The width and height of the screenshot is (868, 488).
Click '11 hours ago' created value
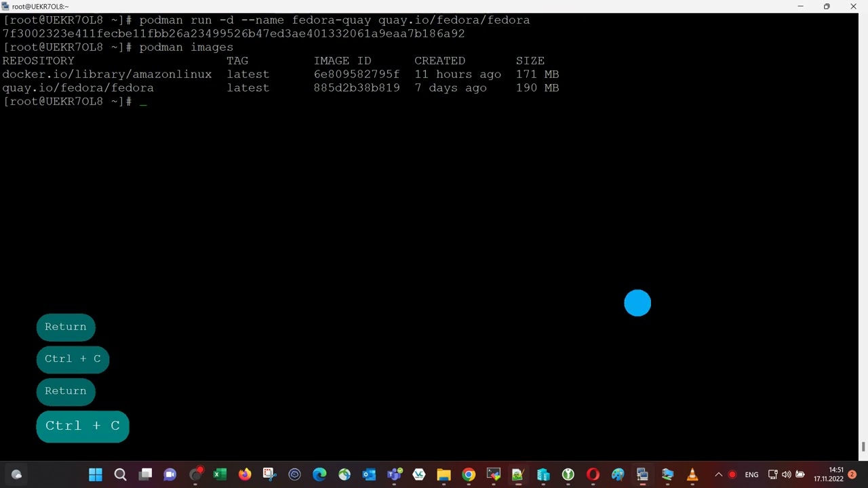[x=458, y=74]
